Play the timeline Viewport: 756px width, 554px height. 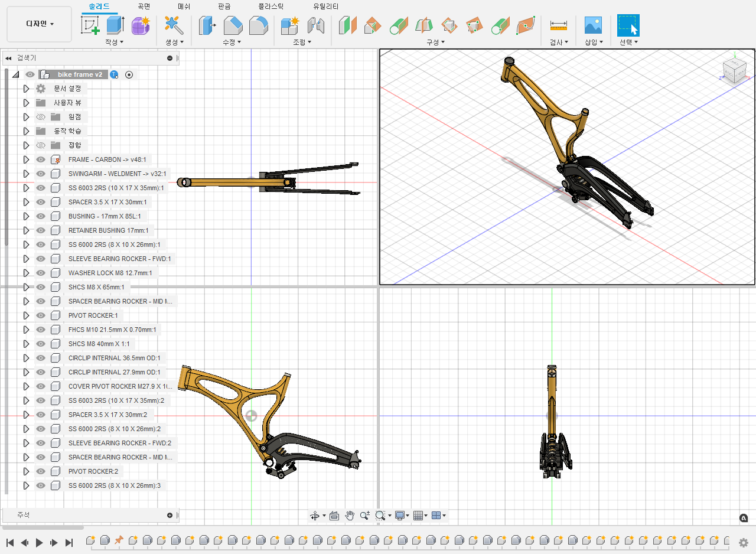coord(40,542)
